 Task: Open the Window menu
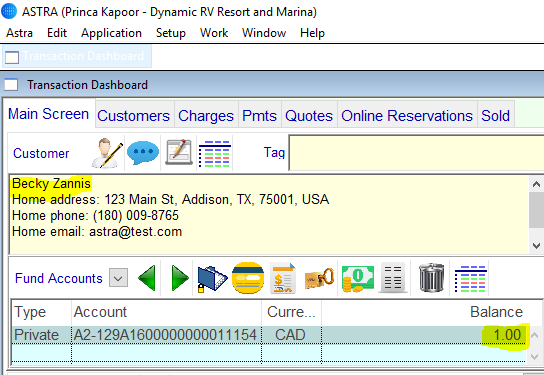pyautogui.click(x=264, y=33)
